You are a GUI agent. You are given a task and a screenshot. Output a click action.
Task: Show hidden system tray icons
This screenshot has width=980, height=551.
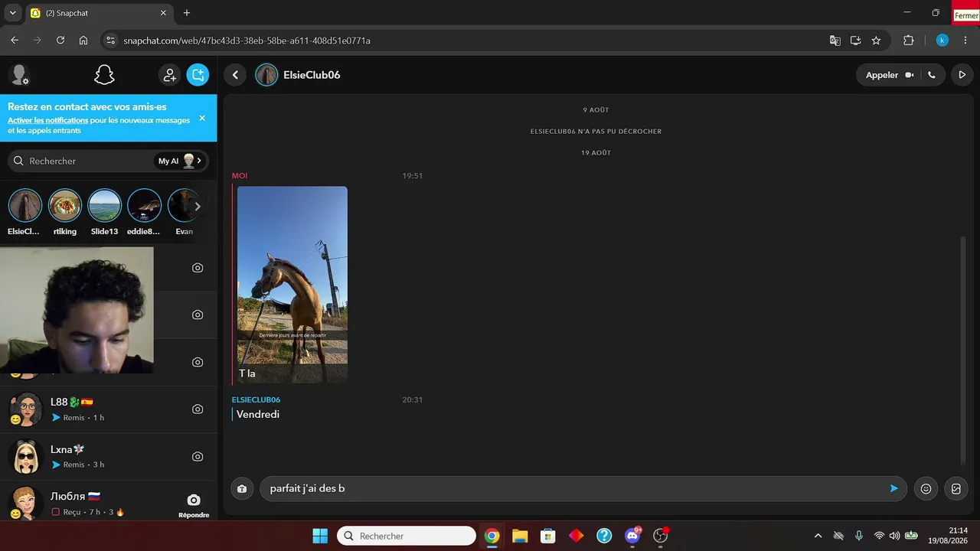[x=818, y=536]
